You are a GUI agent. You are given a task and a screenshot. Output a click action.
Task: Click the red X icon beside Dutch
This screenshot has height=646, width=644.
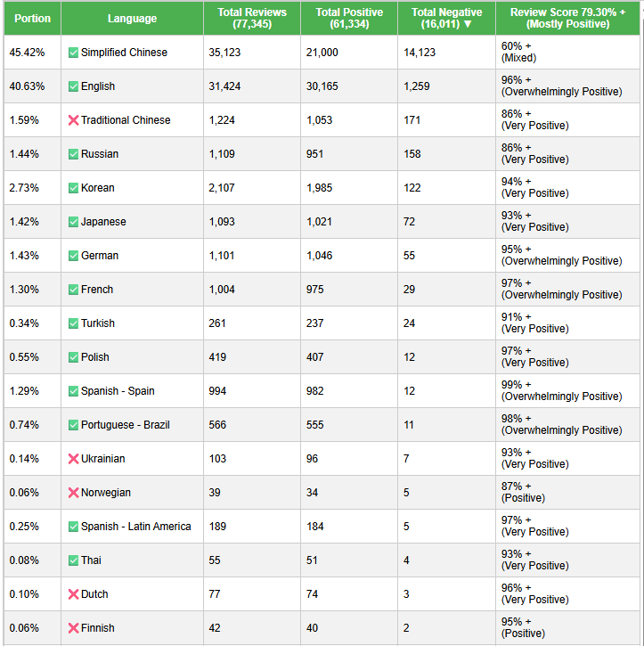pyautogui.click(x=73, y=594)
